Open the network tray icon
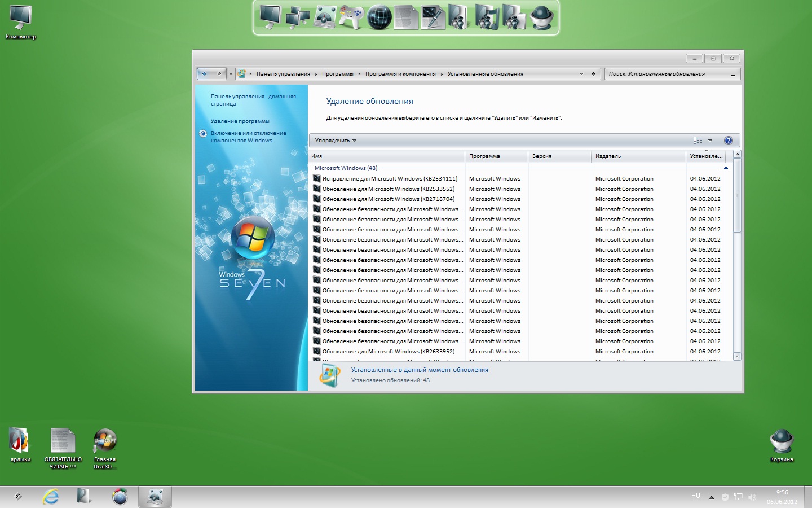 [x=738, y=497]
